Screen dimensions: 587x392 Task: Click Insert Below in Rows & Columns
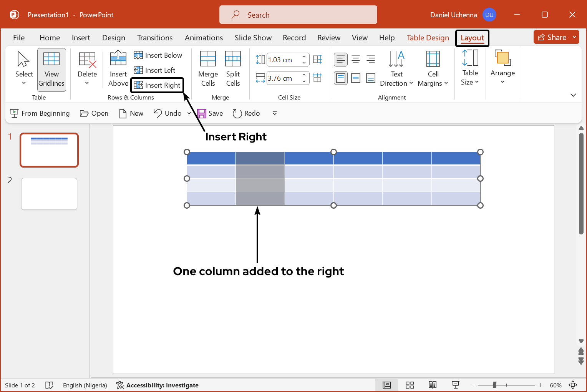pyautogui.click(x=158, y=55)
